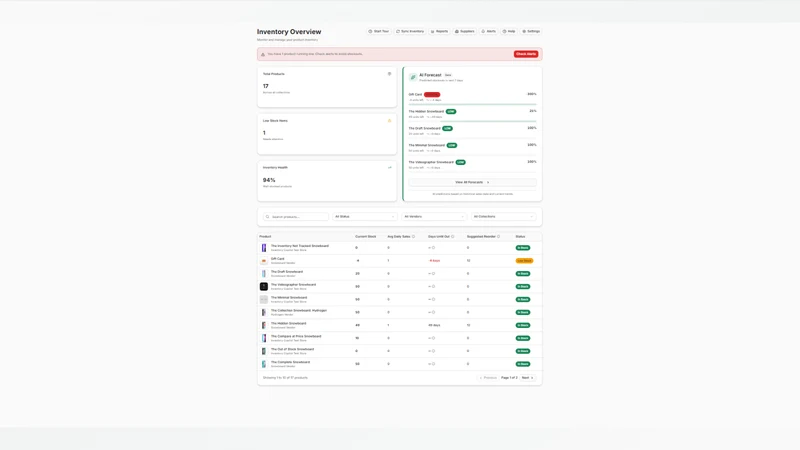The height and width of the screenshot is (450, 800).
Task: Open the Suppliers page
Action: pyautogui.click(x=465, y=31)
